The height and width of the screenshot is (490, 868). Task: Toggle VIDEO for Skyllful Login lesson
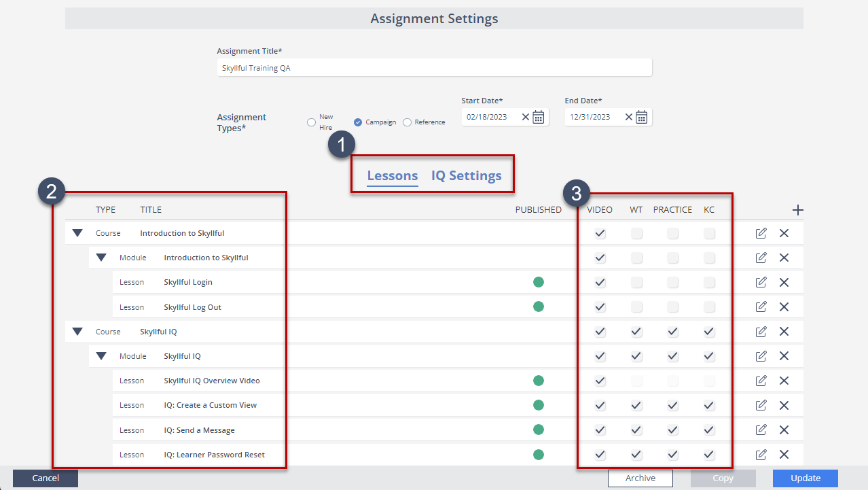[600, 282]
